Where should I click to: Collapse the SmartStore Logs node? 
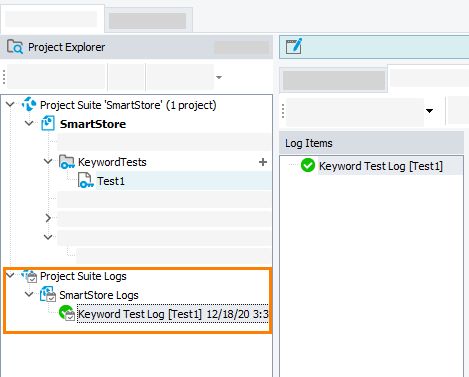coord(29,294)
